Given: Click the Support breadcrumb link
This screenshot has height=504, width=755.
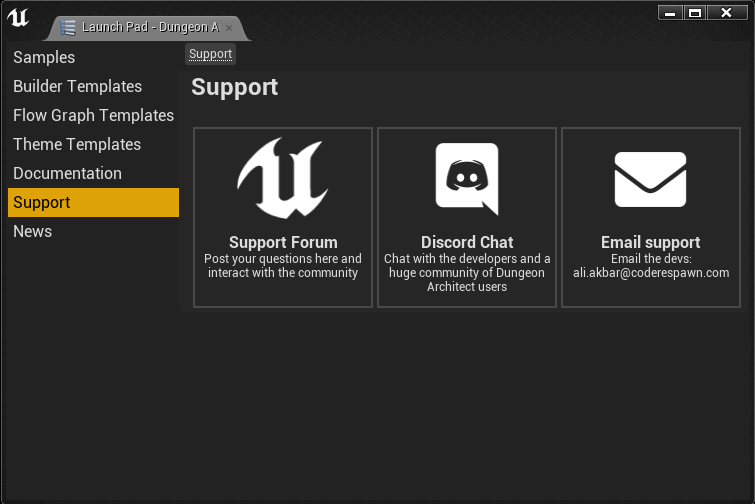Looking at the screenshot, I should coord(210,54).
